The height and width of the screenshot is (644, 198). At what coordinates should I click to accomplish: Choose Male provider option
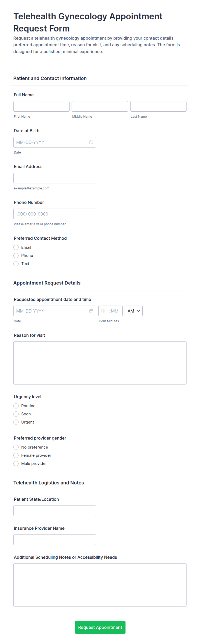point(16,463)
